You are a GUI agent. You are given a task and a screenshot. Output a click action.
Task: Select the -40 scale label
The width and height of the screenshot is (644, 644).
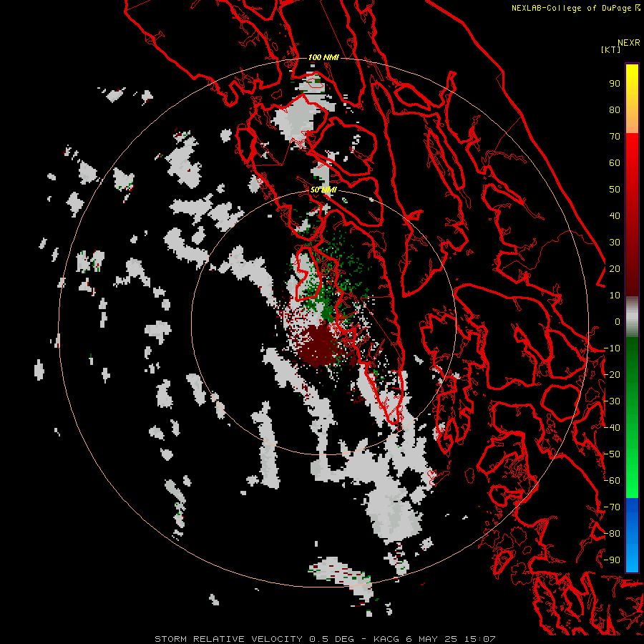pos(612,428)
